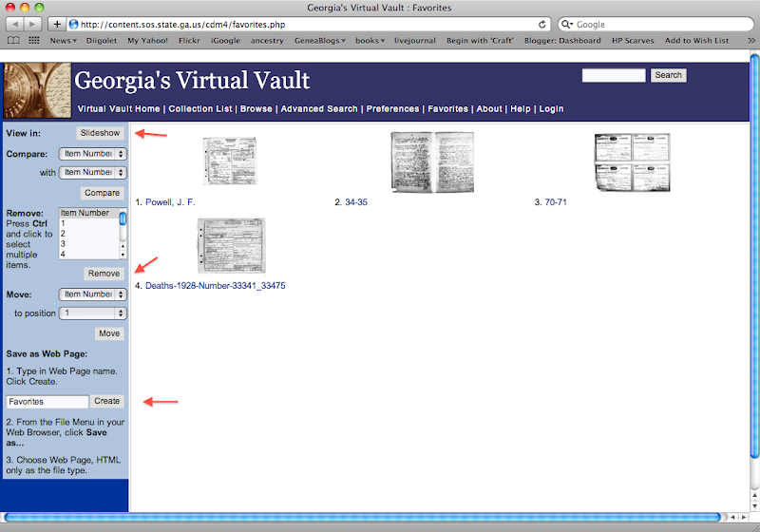Open the Collection List page

tap(200, 109)
